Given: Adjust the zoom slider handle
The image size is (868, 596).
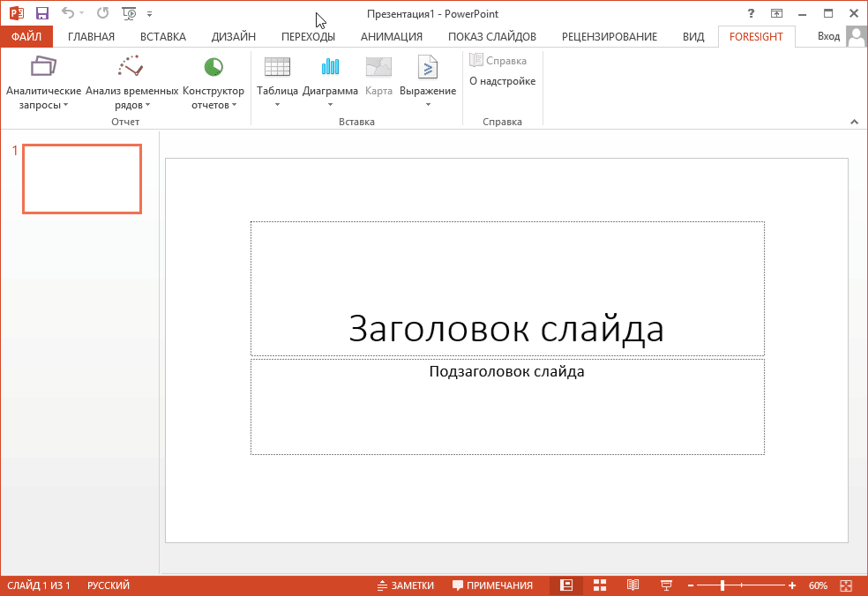Looking at the screenshot, I should click(x=722, y=585).
